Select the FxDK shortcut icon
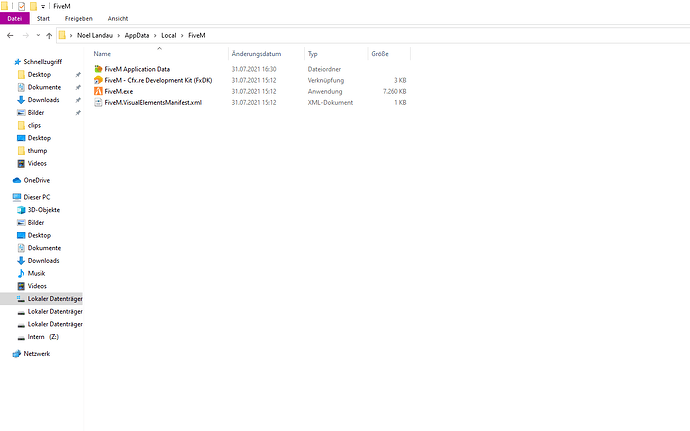This screenshot has width=690, height=431. 98,80
